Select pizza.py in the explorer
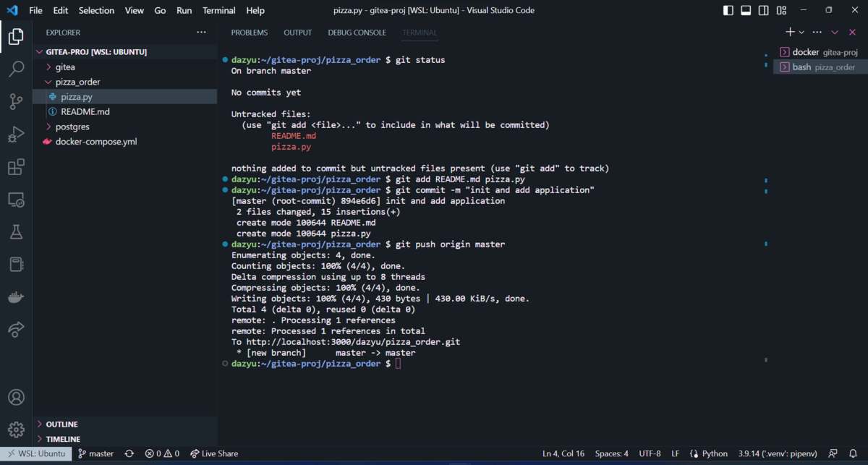The width and height of the screenshot is (868, 465). (124, 97)
